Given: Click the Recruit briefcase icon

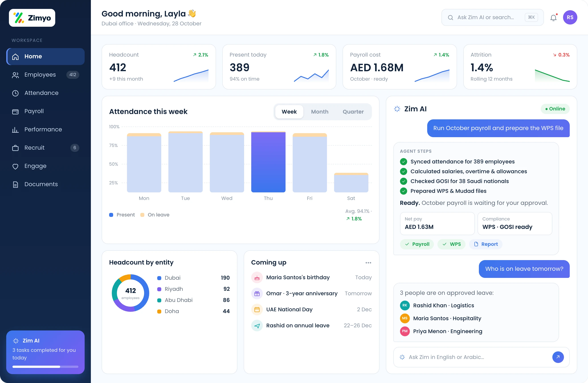Looking at the screenshot, I should coord(15,148).
